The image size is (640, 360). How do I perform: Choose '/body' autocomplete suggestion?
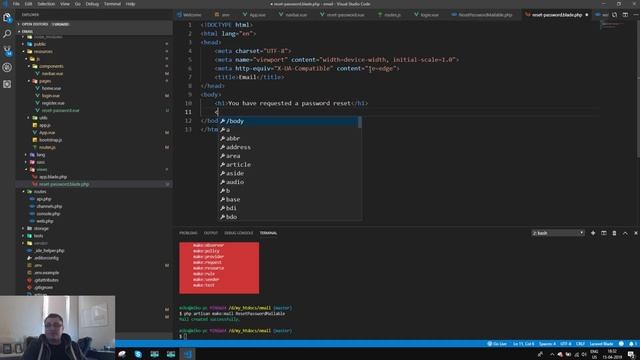(288, 121)
